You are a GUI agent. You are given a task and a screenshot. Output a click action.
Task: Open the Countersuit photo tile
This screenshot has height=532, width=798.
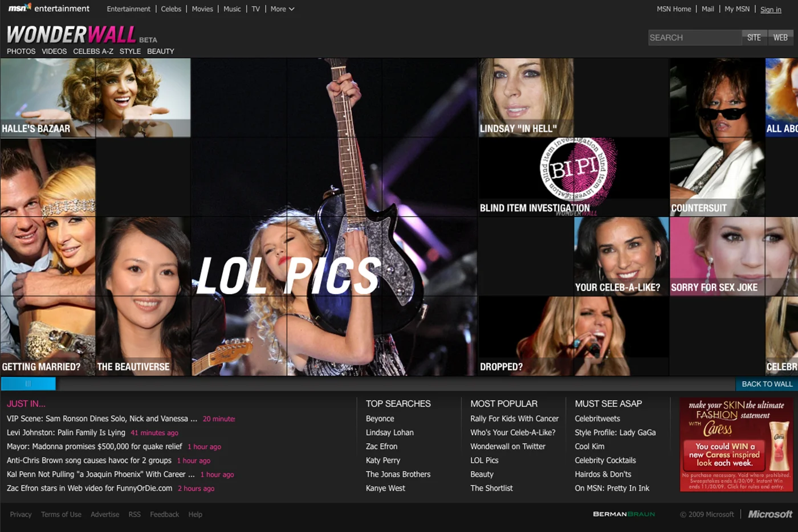(x=716, y=137)
